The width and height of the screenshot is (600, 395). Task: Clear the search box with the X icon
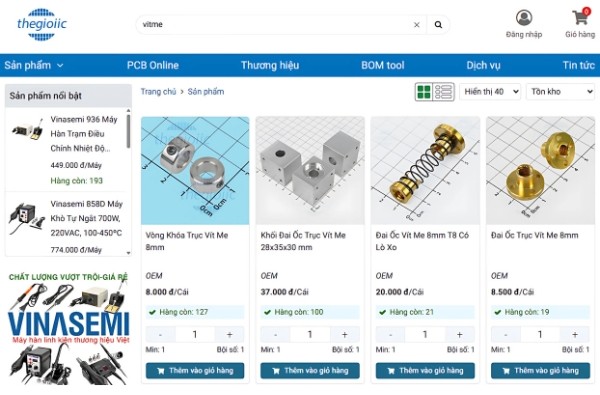coord(417,25)
